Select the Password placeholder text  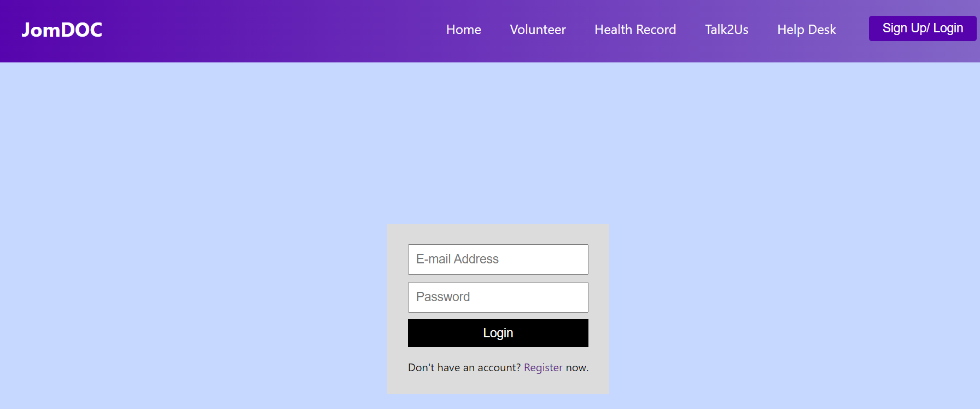point(443,297)
